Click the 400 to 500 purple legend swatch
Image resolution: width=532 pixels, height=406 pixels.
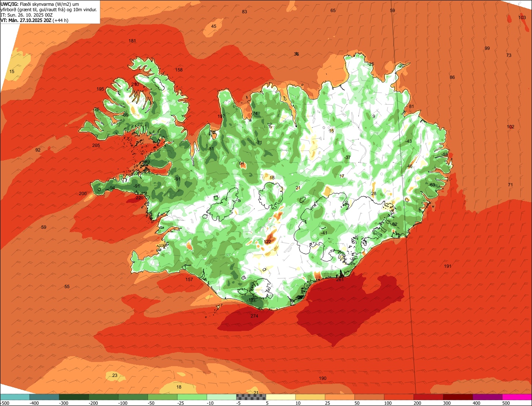487,397
